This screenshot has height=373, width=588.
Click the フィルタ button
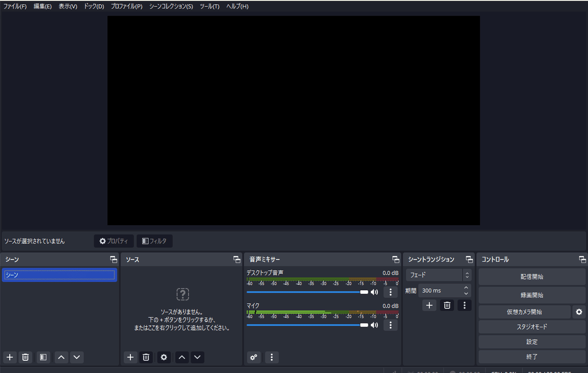click(x=154, y=241)
